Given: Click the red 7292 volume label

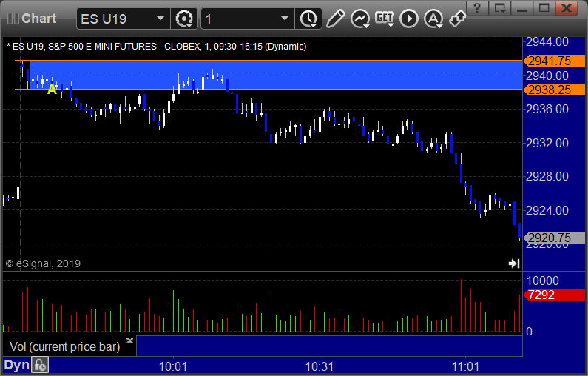Looking at the screenshot, I should coord(554,295).
